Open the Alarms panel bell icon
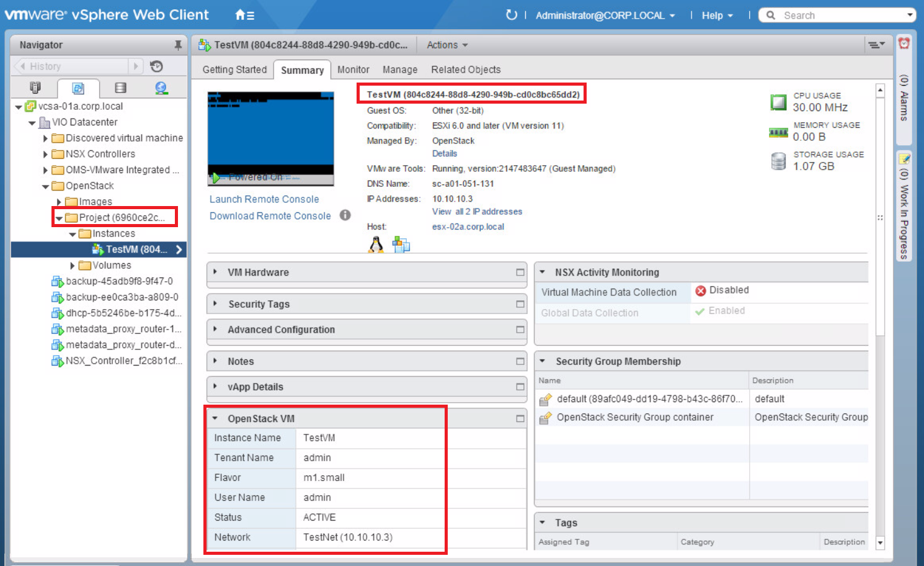 click(x=904, y=43)
